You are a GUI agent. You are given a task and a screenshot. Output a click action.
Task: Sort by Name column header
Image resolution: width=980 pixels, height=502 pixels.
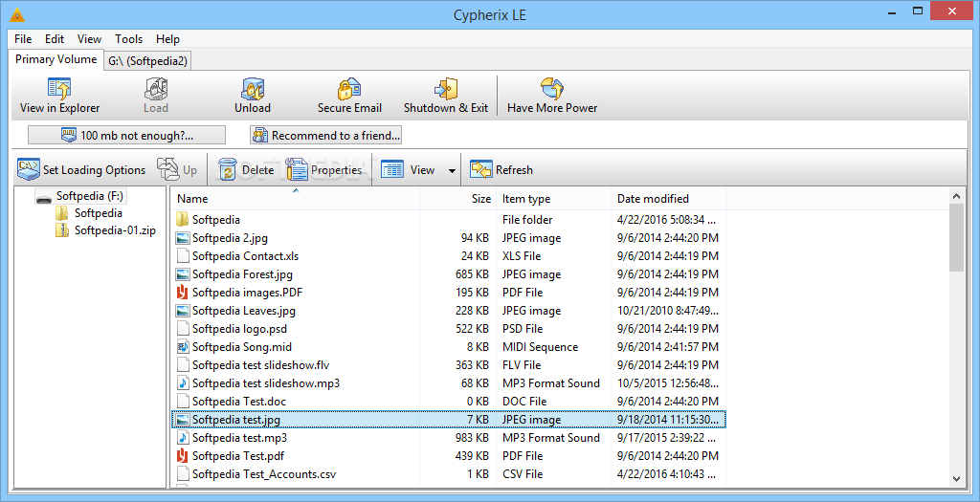coord(295,199)
